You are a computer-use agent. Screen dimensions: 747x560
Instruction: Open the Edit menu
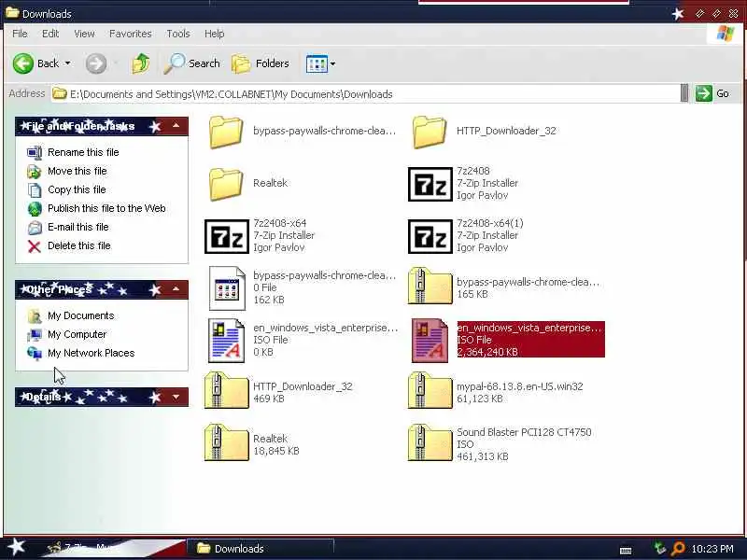tap(50, 34)
